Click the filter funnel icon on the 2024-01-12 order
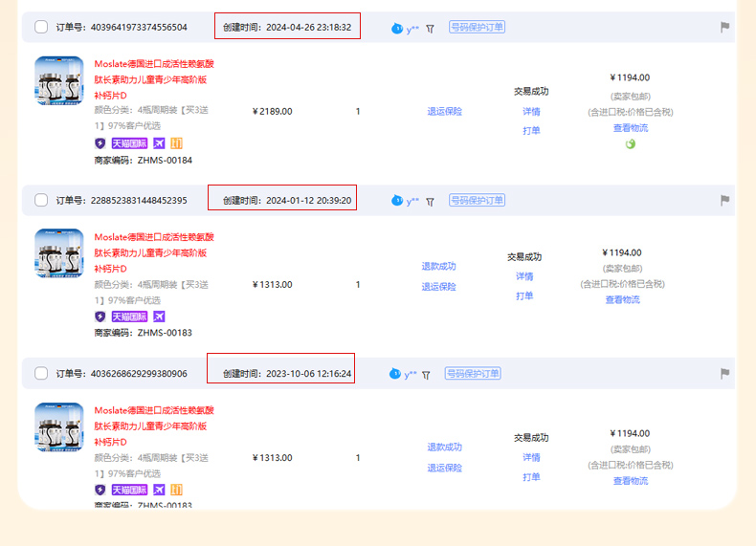The height and width of the screenshot is (546, 756). coord(430,202)
